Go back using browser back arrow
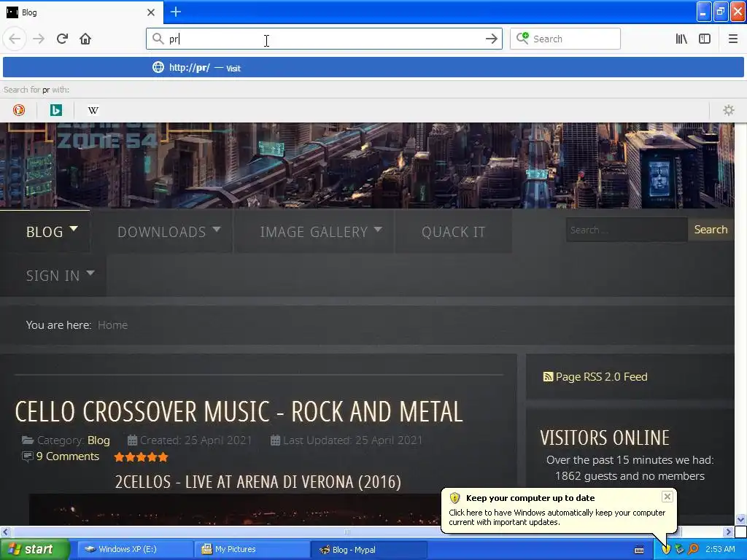Screen dimensions: 747x560 click(x=15, y=39)
